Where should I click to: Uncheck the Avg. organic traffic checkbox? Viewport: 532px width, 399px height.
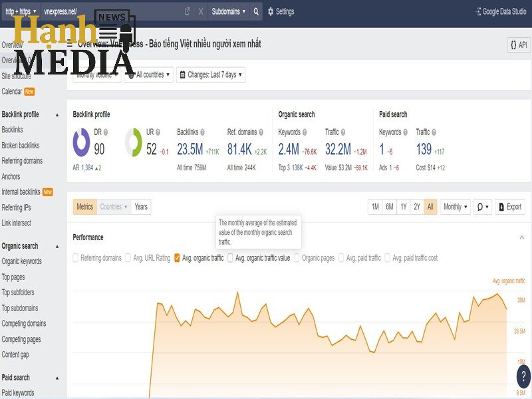[177, 258]
